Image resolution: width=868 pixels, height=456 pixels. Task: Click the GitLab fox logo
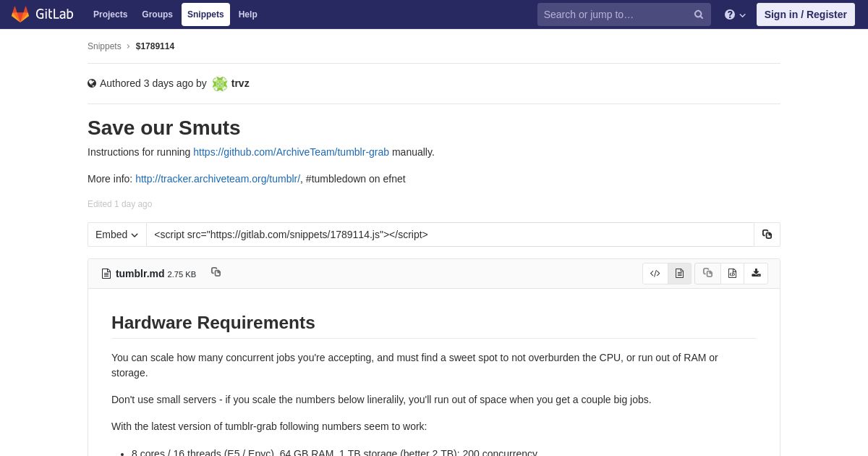tap(20, 14)
